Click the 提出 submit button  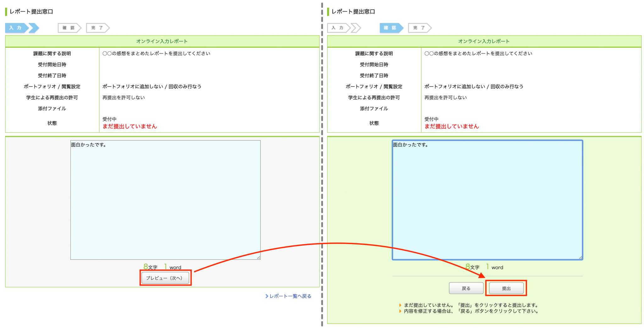point(506,288)
